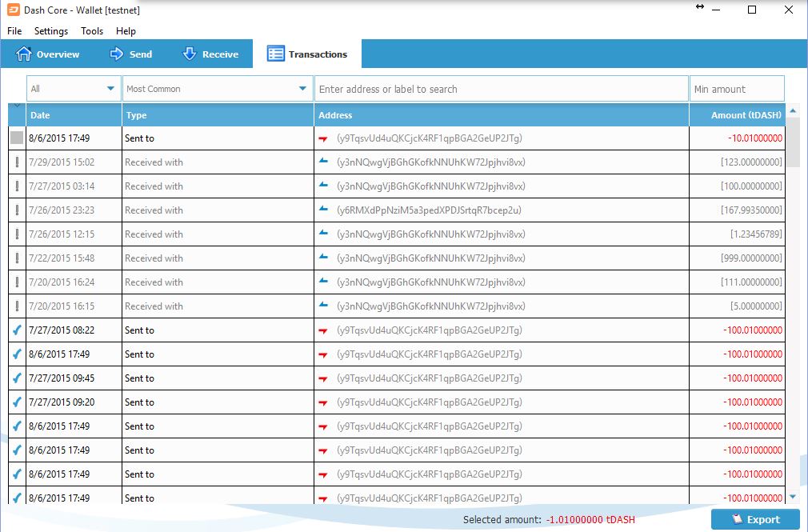This screenshot has width=808, height=532.
Task: Click the exclamation status icon for 7/22/2015 15:48
Action: coord(17,258)
